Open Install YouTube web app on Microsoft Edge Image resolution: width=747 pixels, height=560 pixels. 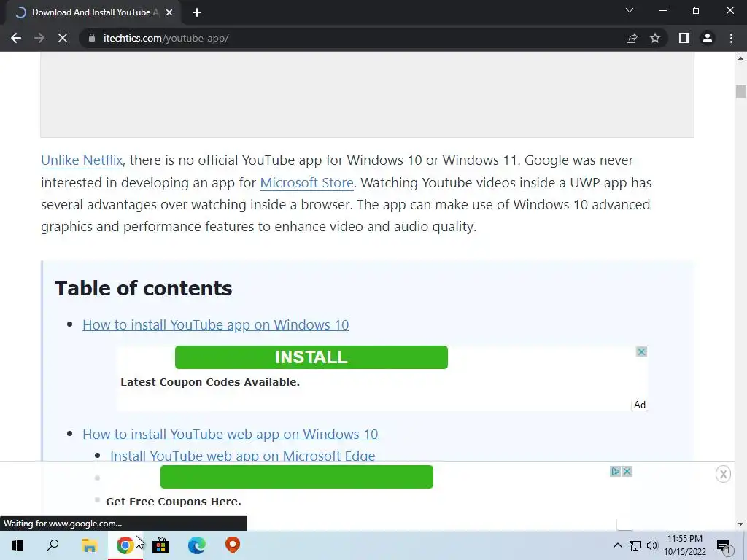(x=242, y=456)
